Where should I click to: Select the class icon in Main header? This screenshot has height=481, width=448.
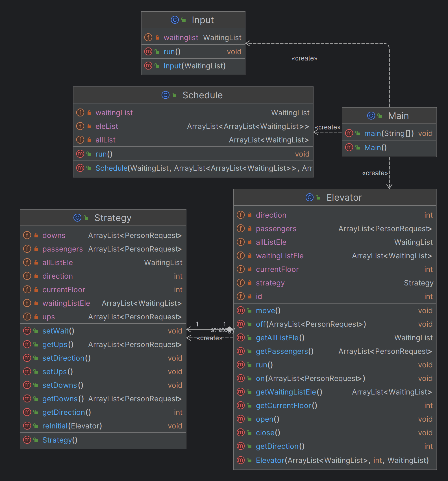[x=371, y=116]
